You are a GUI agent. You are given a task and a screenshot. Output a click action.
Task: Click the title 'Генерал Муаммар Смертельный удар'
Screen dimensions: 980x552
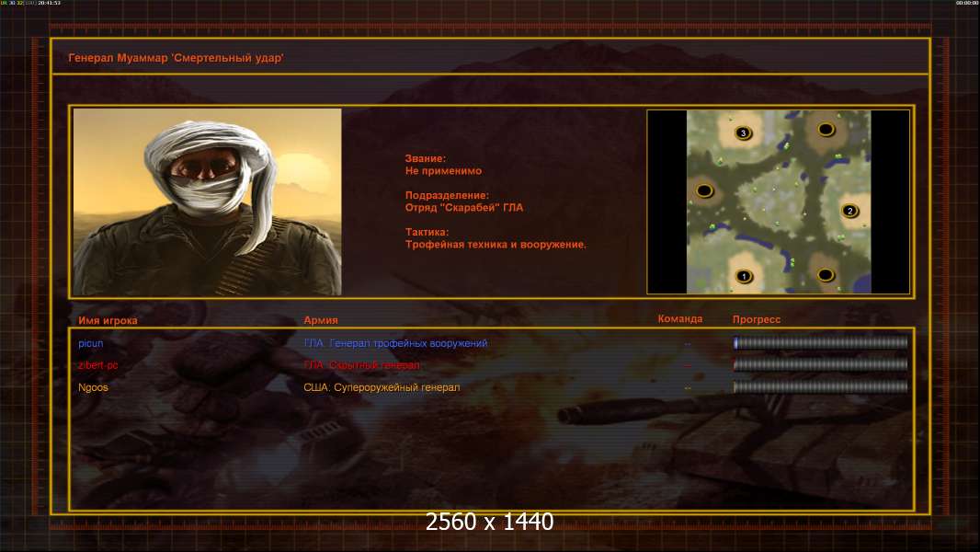(176, 58)
